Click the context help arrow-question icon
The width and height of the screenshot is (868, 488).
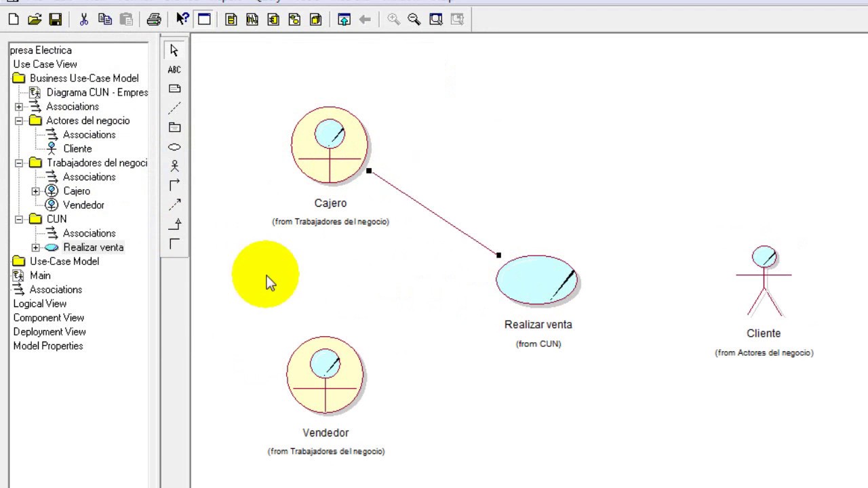(x=182, y=20)
